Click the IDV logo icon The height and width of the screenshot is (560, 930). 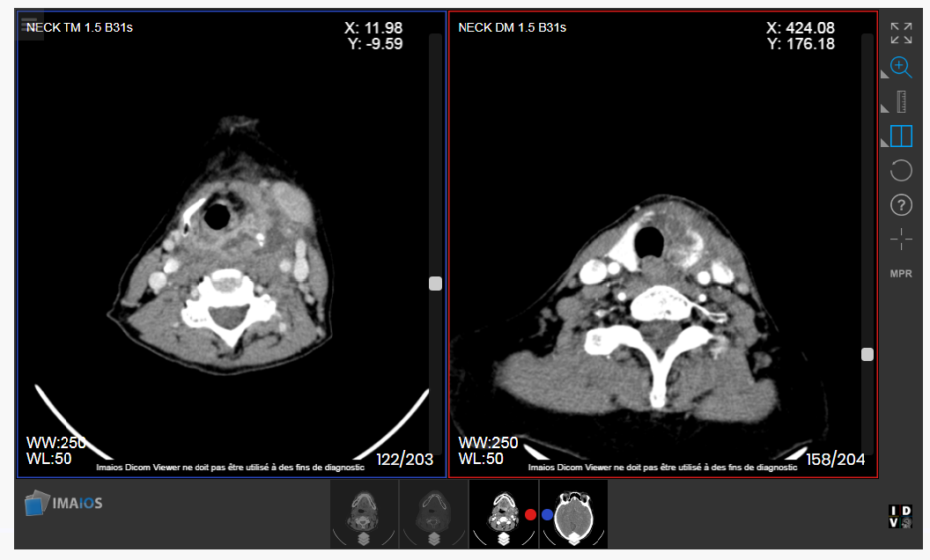tap(901, 517)
